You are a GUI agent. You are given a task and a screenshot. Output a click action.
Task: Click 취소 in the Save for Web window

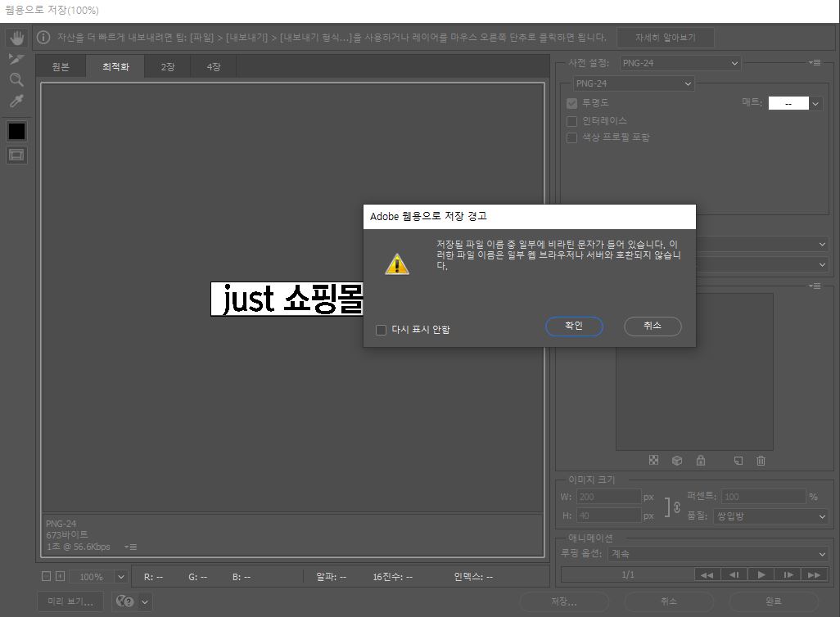coord(669,601)
